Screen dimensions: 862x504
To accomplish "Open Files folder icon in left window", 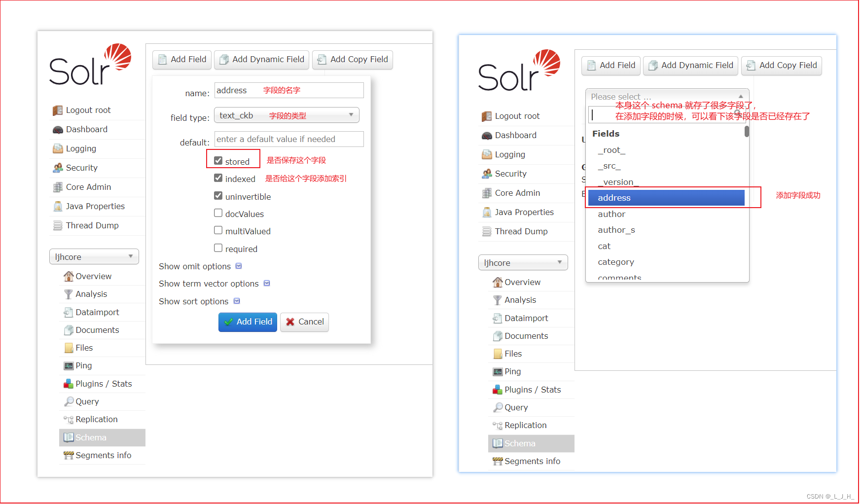I will pyautogui.click(x=69, y=348).
